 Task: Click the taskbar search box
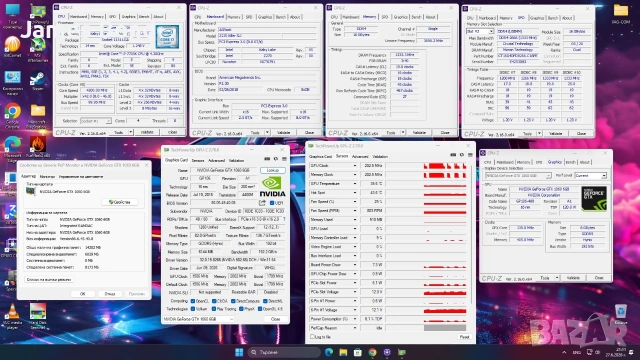pos(284,352)
